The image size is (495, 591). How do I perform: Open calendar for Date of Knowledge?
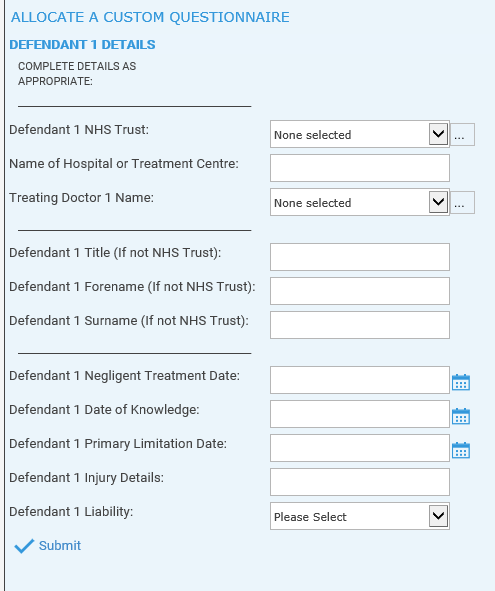[461, 416]
